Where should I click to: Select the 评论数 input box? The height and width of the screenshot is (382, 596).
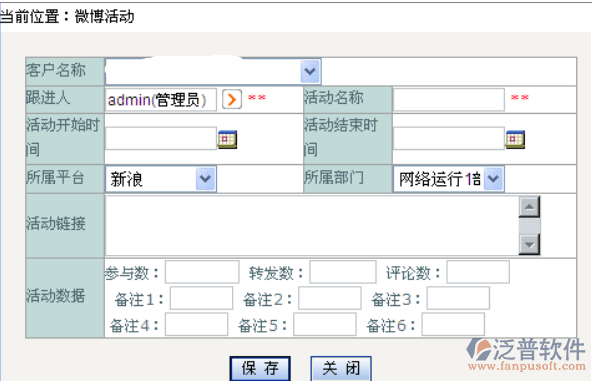tap(478, 272)
